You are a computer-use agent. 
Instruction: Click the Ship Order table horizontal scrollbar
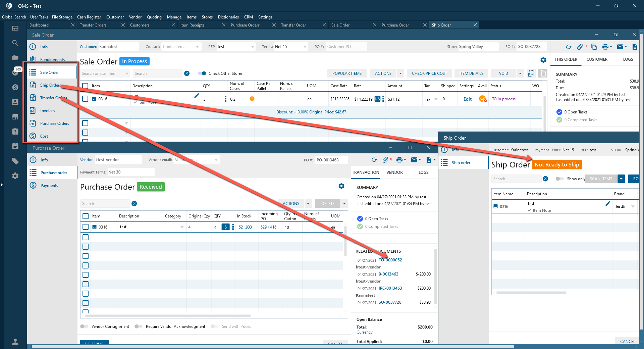pyautogui.click(x=531, y=293)
